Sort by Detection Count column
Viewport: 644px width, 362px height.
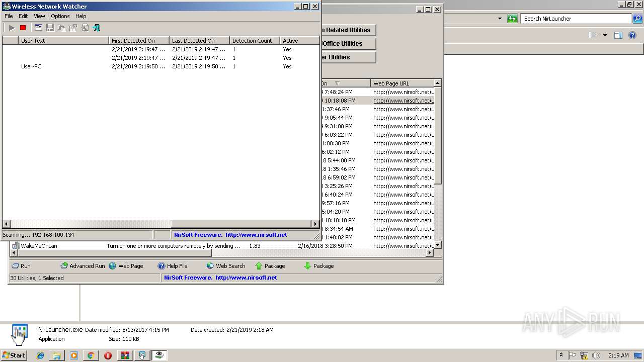(255, 41)
